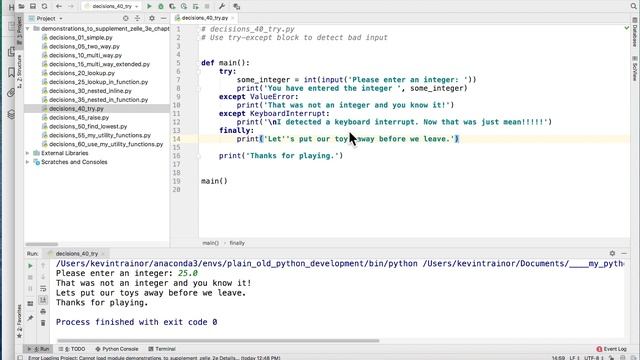Open the Run tool window tab
Viewport: 640px width, 360px height.
38,349
